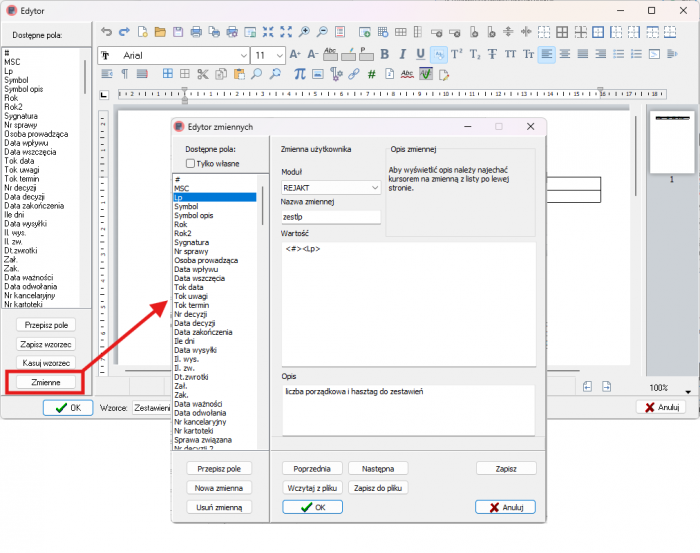Insert a formula with the Pi icon
Image resolution: width=700 pixels, height=553 pixels.
click(300, 73)
